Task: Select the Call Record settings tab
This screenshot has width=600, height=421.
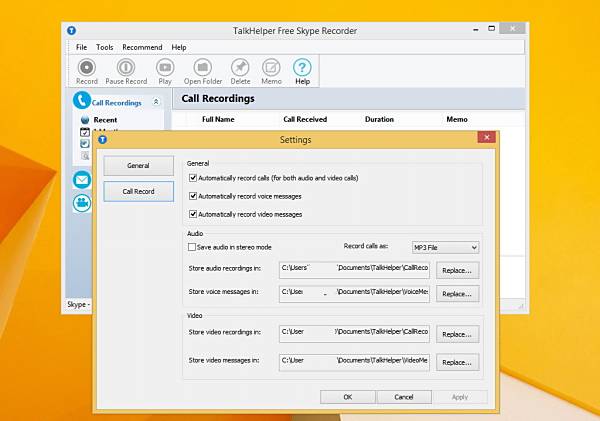Action: 139,191
